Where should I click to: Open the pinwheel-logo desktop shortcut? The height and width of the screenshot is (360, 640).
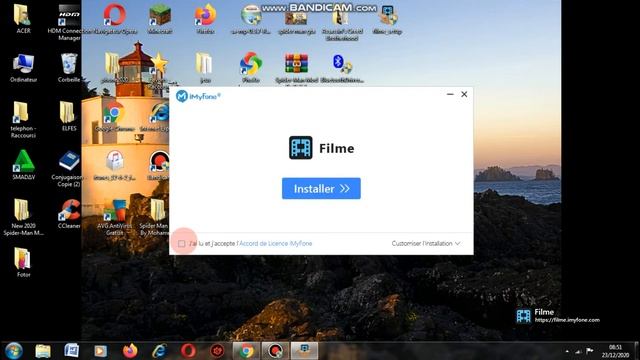coord(251,67)
